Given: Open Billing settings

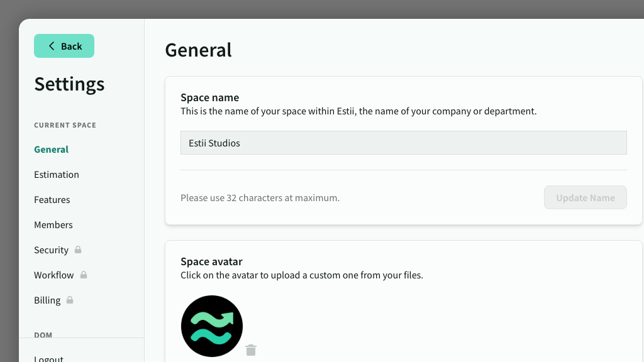Looking at the screenshot, I should pos(47,300).
